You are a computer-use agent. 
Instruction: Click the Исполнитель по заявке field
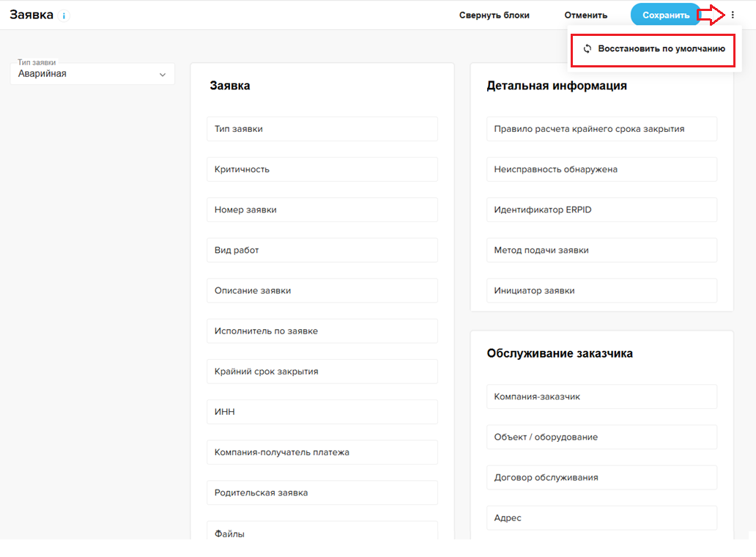[322, 331]
